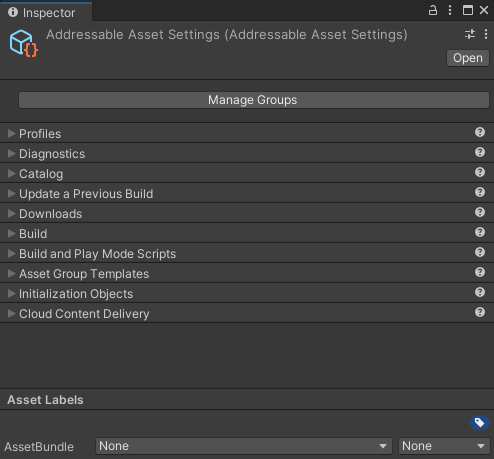The image size is (494, 459).
Task: Open the component context menu dots
Action: click(x=486, y=34)
